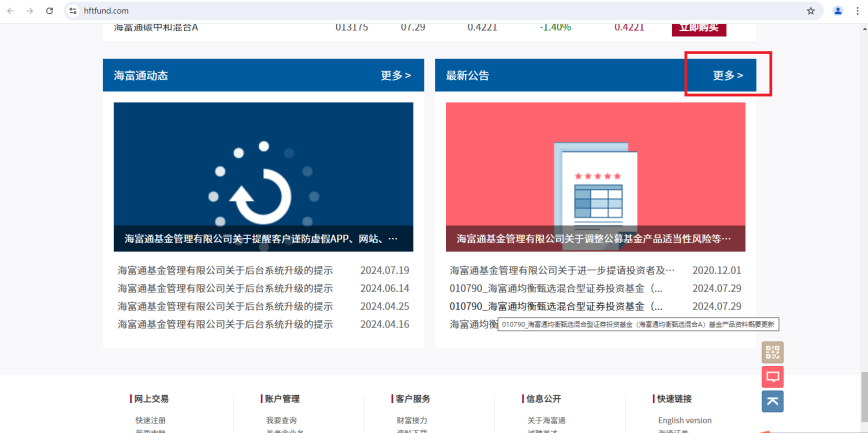Go forward in browser history

coord(30,11)
